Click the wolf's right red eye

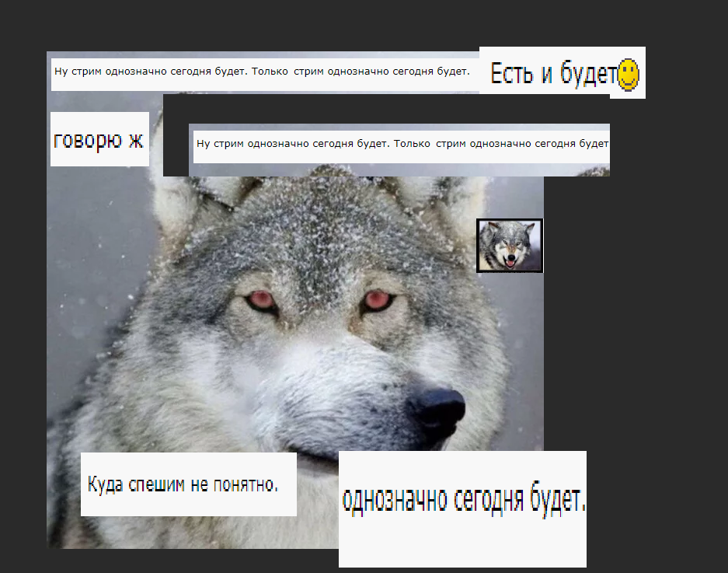377,300
